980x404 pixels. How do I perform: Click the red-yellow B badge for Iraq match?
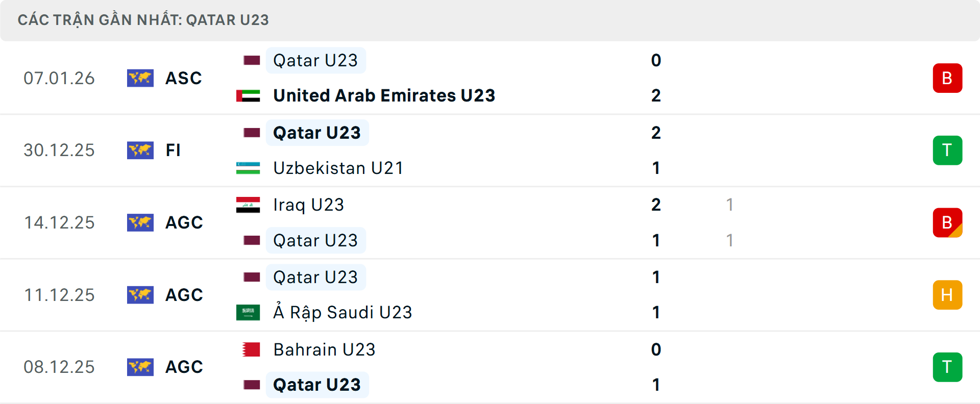[x=947, y=222]
